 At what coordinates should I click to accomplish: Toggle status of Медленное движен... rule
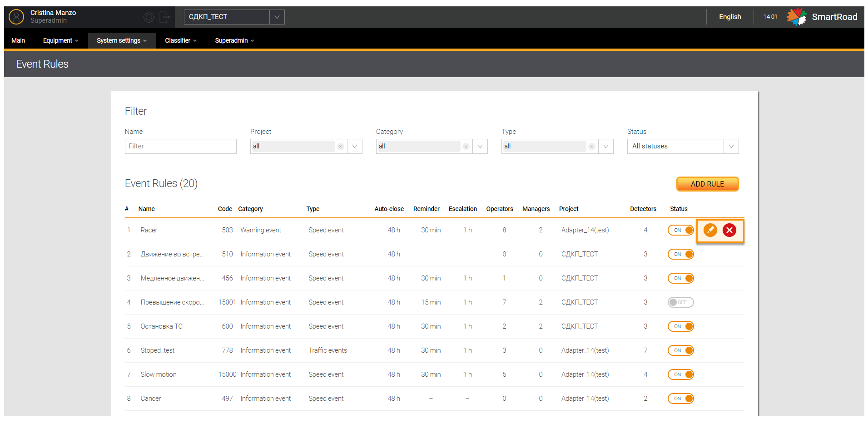tap(680, 278)
